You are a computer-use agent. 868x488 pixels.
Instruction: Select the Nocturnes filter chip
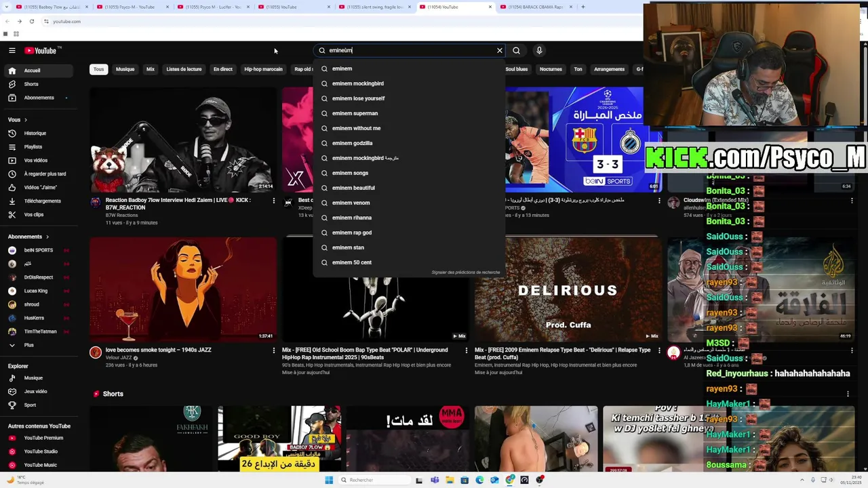point(551,69)
